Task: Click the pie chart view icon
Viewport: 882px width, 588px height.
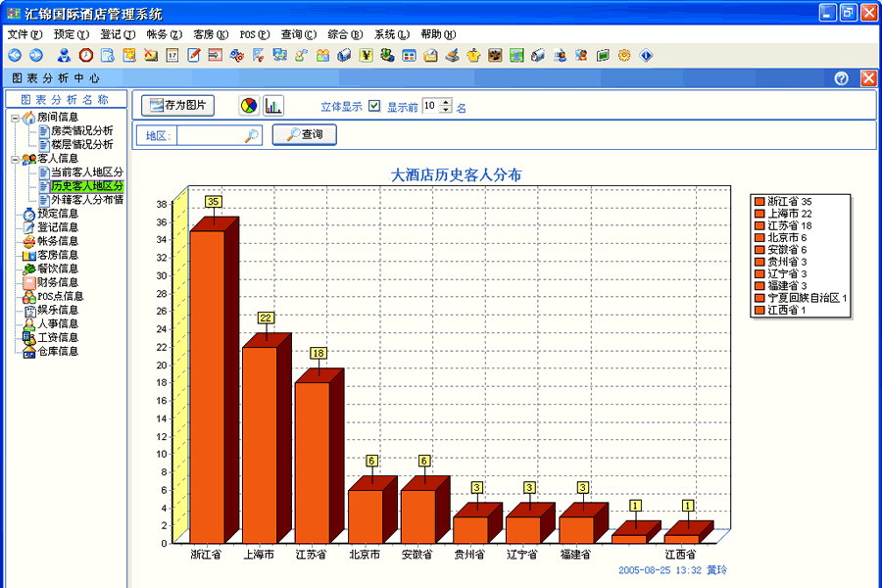Action: (x=250, y=106)
